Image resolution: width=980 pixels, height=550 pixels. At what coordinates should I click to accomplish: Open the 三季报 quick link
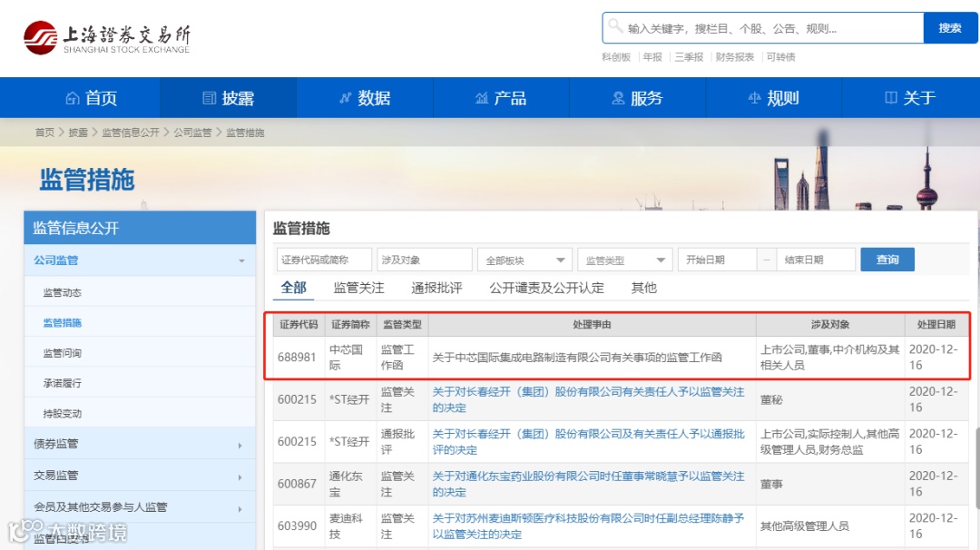click(x=689, y=57)
